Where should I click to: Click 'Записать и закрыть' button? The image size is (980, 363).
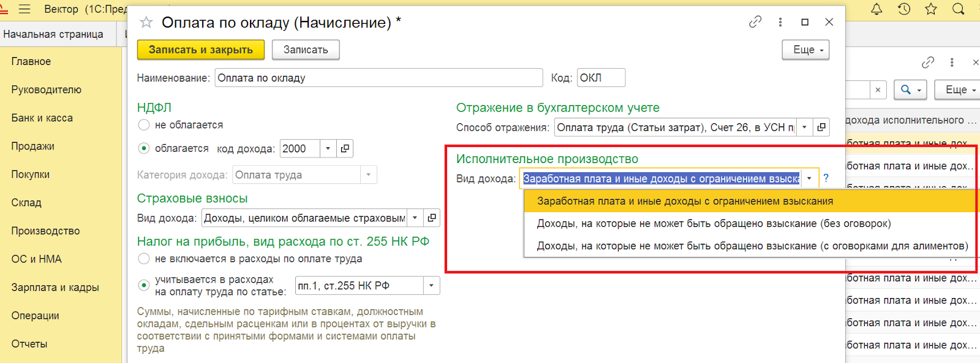(201, 50)
